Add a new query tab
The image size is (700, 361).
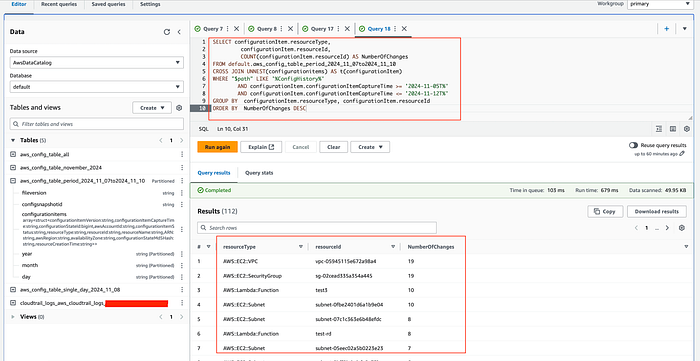point(667,29)
